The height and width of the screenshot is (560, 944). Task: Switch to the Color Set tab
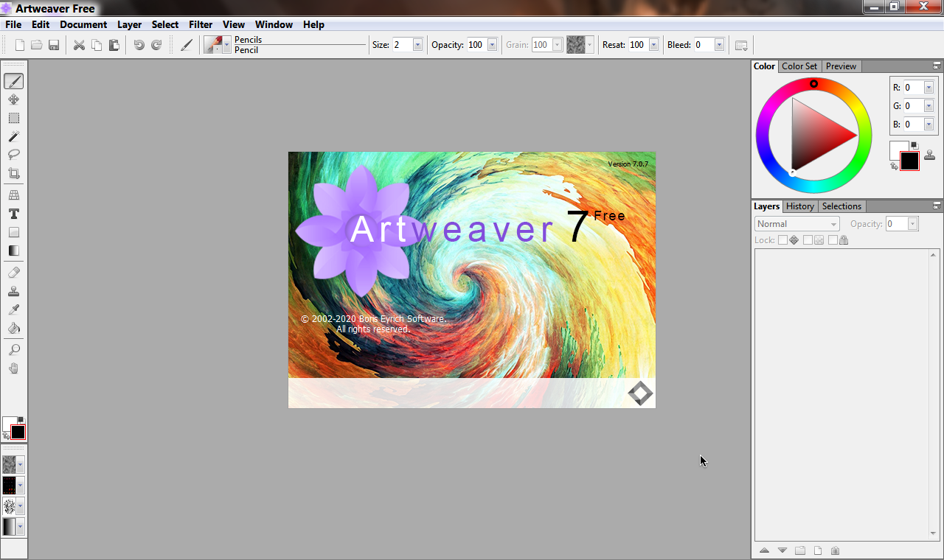click(799, 66)
